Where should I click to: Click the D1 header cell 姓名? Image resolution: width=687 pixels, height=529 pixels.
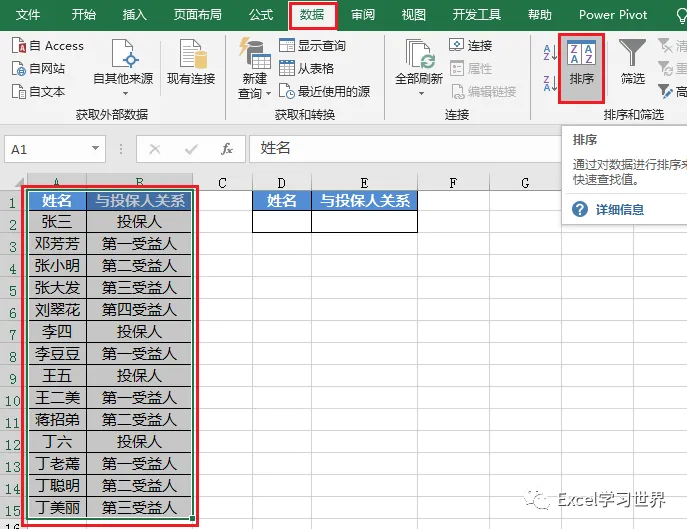point(282,201)
